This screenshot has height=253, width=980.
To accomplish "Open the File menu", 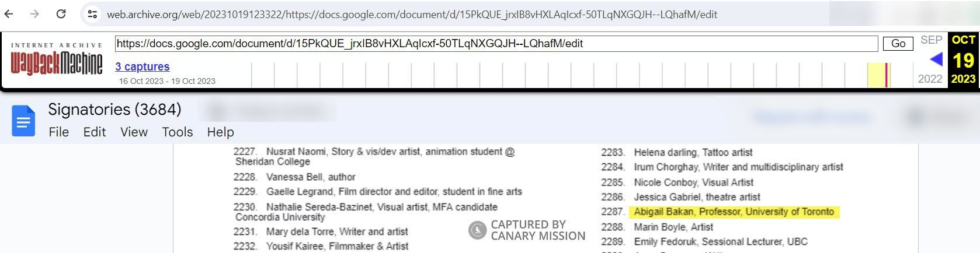I will click(x=58, y=132).
